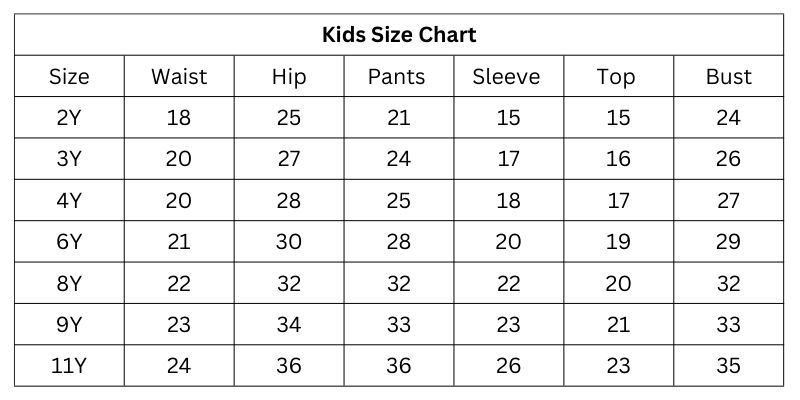800x400 pixels.
Task: Select the Bust column header
Action: 728,77
